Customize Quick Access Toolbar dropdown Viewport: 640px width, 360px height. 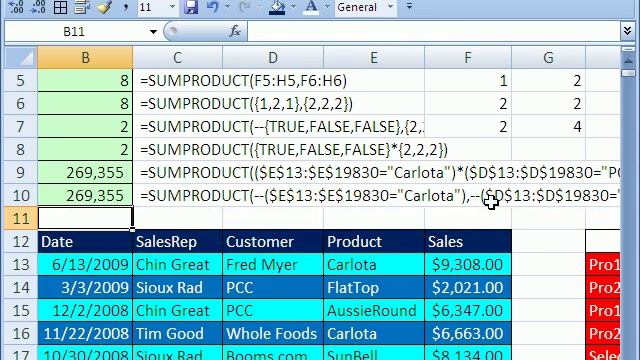[x=409, y=7]
